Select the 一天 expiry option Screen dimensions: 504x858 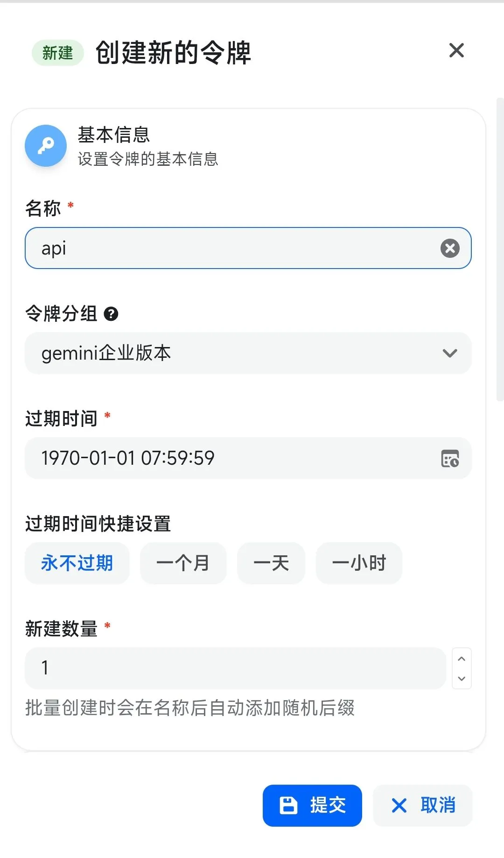(x=271, y=563)
